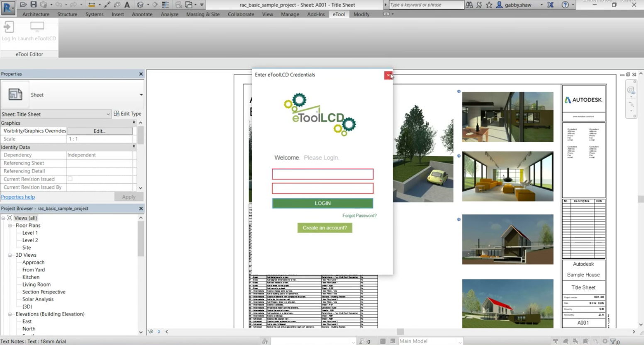
Task: Open the Properties help link
Action: coord(18,197)
